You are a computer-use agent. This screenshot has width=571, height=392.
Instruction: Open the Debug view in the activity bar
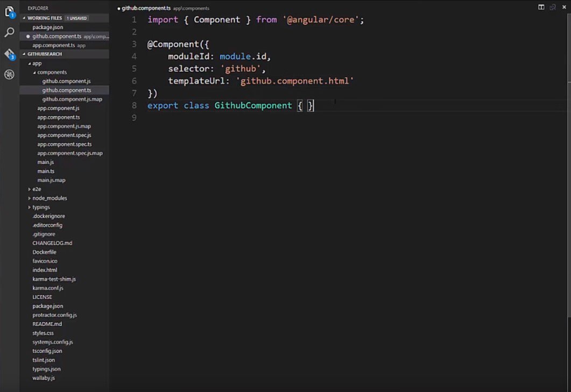(10, 75)
